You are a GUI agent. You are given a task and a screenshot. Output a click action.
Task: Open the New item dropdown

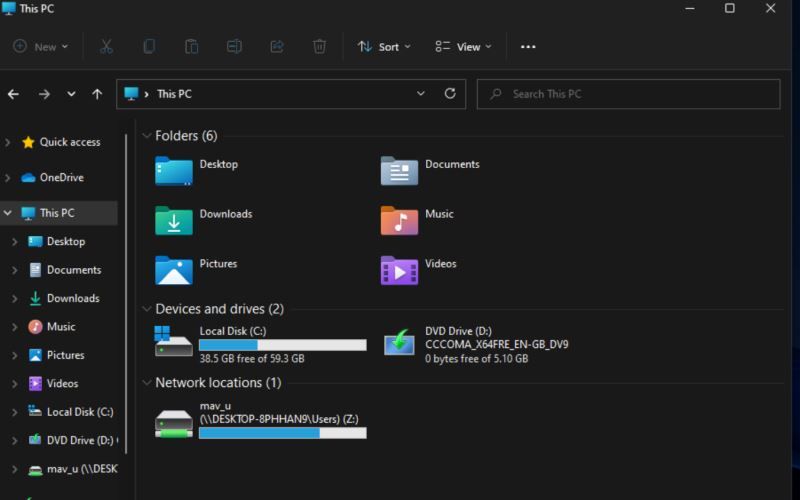(40, 46)
